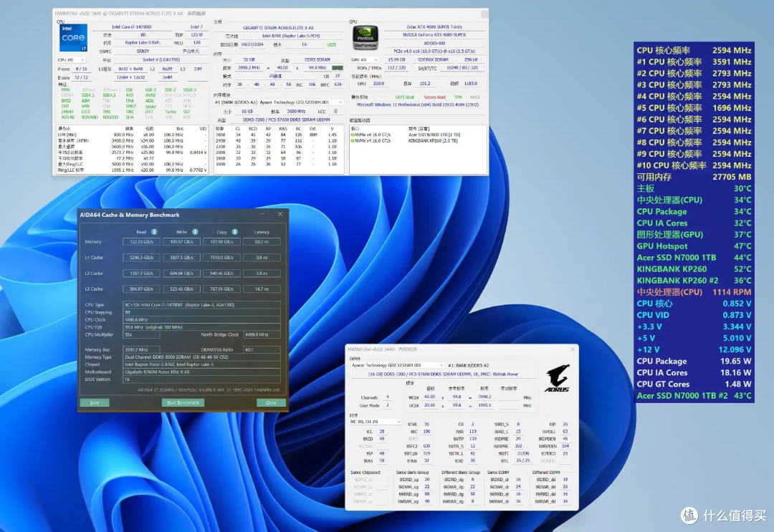This screenshot has height=532, width=774.
Task: Click the CPU fan 1114 RPM line in overlay
Action: click(x=694, y=292)
